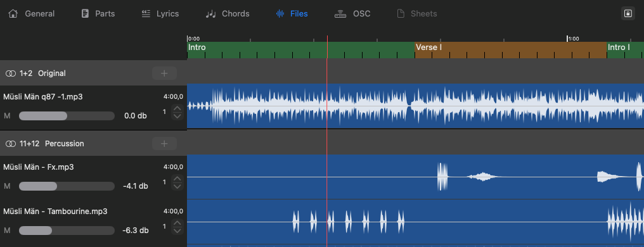
Task: Select the Files tab
Action: coord(292,13)
